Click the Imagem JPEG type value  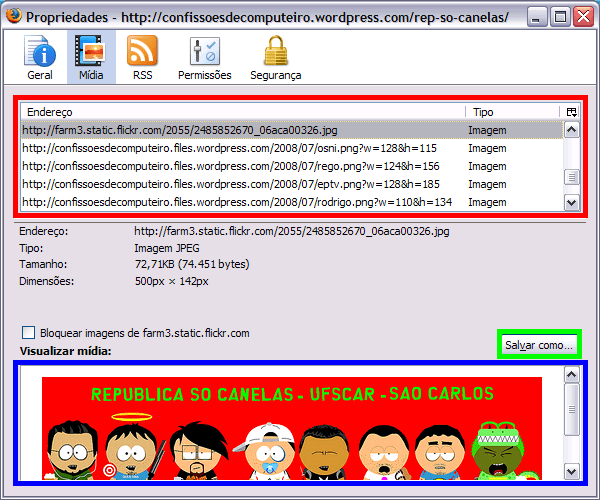coord(167,248)
